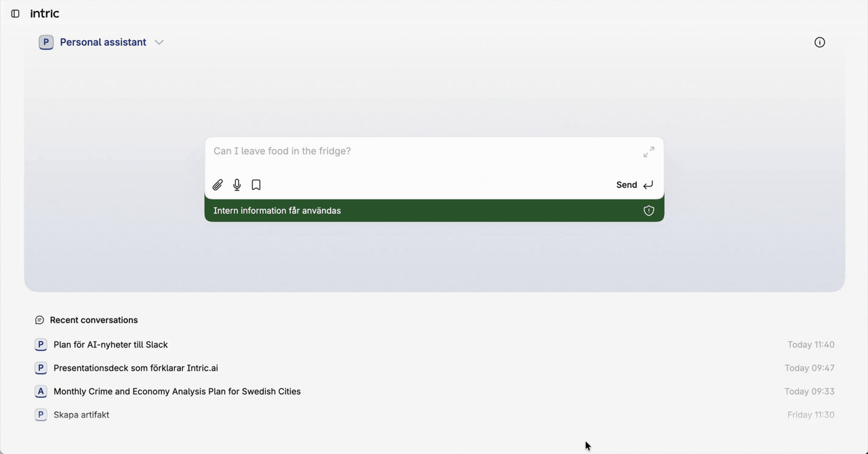Viewport: 868px width, 454px height.
Task: Open saved prompts bookmark icon
Action: pos(256,185)
